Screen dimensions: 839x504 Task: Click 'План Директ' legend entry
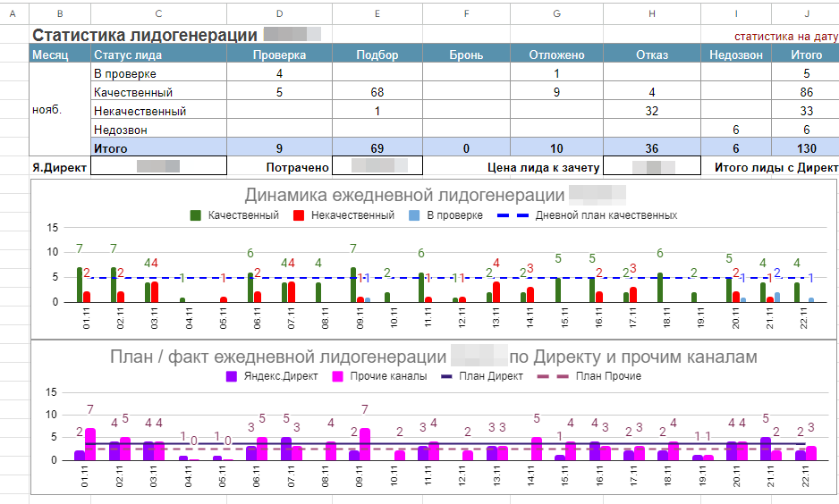click(481, 376)
